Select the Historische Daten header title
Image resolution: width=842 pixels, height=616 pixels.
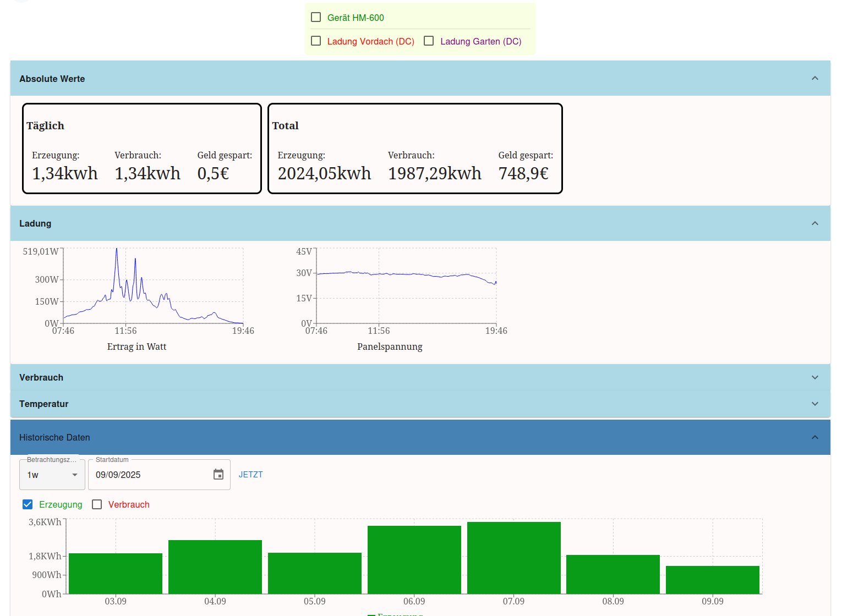tap(54, 437)
